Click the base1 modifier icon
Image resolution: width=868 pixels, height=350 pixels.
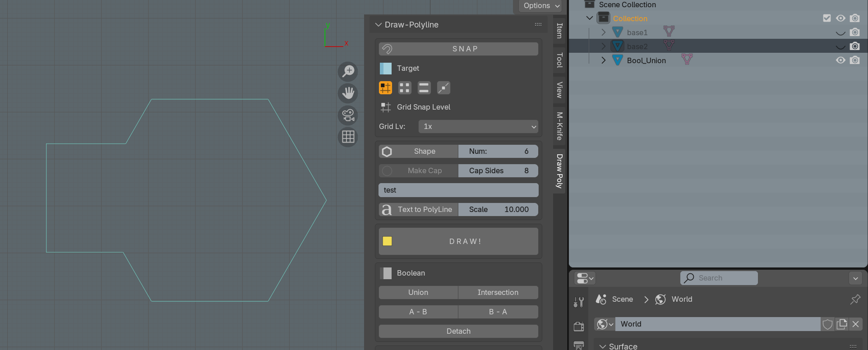click(669, 32)
